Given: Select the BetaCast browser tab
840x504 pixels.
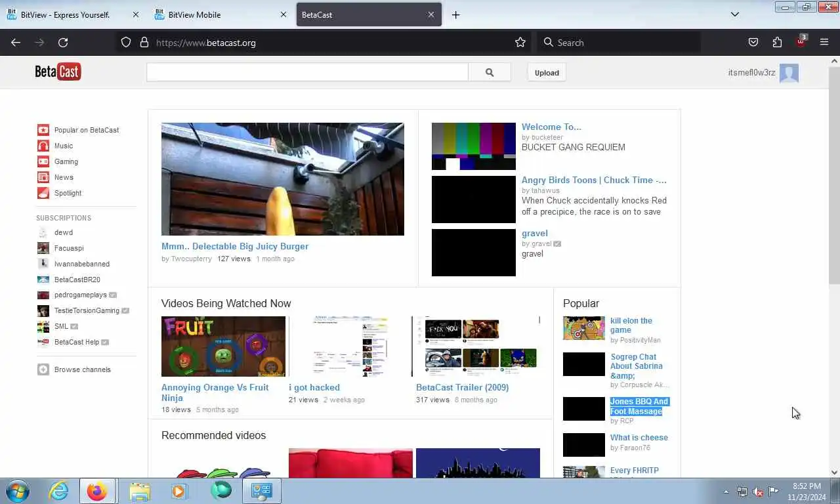Looking at the screenshot, I should click(369, 14).
